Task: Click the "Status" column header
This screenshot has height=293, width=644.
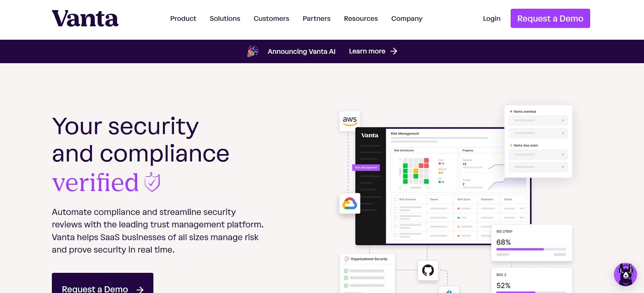Action: point(508,199)
